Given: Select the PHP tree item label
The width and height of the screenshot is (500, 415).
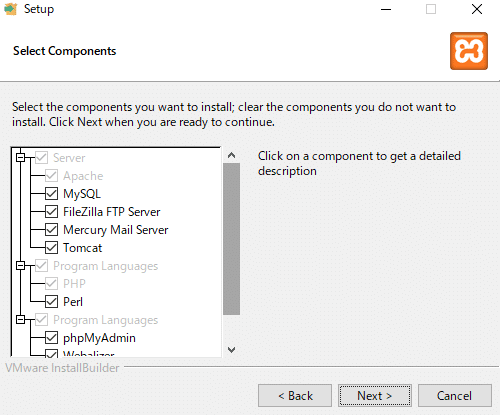Looking at the screenshot, I should pos(74,284).
